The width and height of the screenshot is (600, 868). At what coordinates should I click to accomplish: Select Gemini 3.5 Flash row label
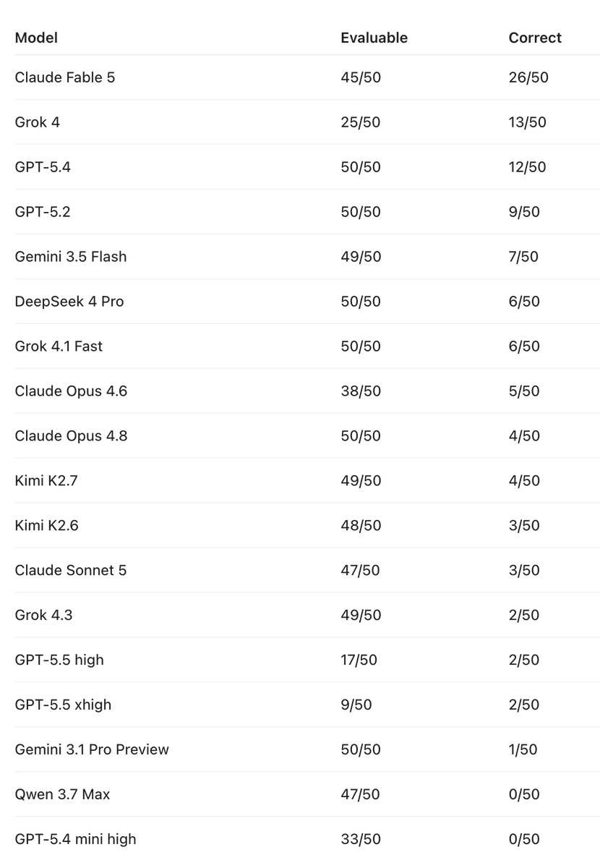pos(71,257)
